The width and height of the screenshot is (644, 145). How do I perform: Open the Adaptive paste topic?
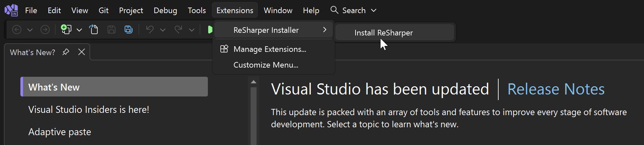click(x=60, y=132)
